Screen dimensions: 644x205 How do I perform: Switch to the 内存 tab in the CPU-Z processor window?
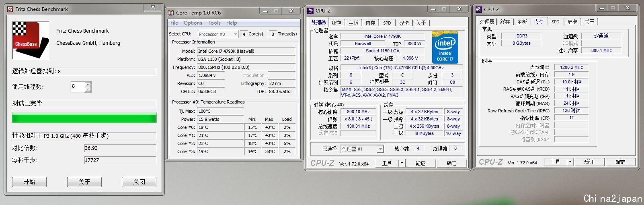coord(371,23)
